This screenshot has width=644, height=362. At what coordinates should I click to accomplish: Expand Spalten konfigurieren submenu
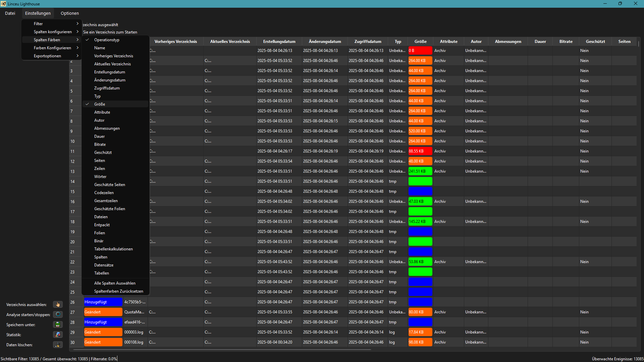(53, 32)
